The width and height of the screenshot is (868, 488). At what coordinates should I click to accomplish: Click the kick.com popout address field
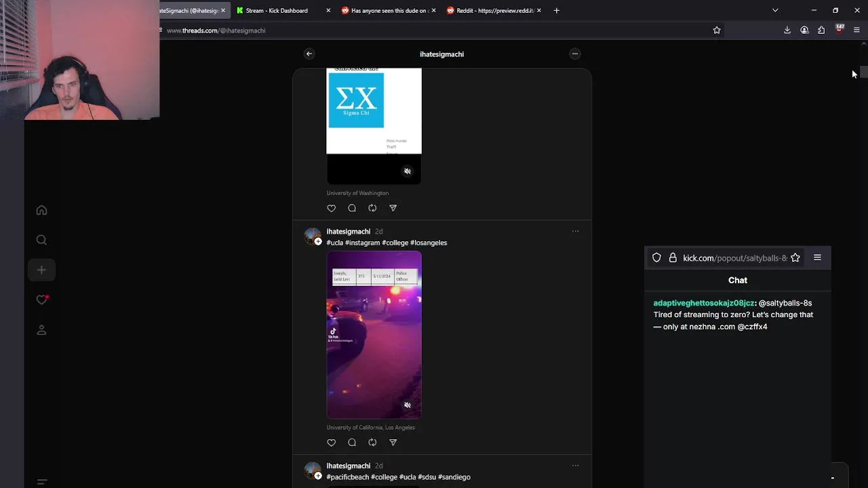pyautogui.click(x=734, y=258)
